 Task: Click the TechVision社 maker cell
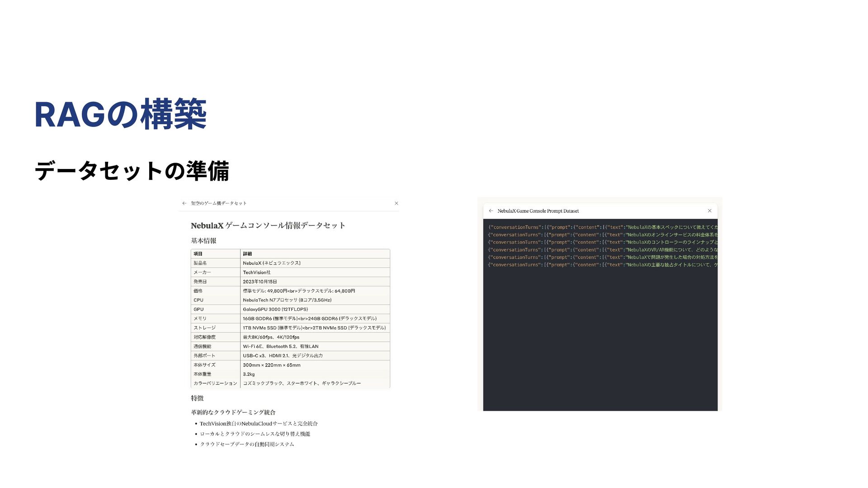click(x=257, y=272)
